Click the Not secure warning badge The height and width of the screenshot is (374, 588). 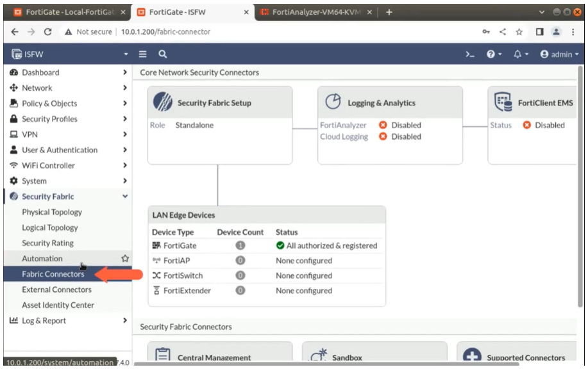point(88,32)
